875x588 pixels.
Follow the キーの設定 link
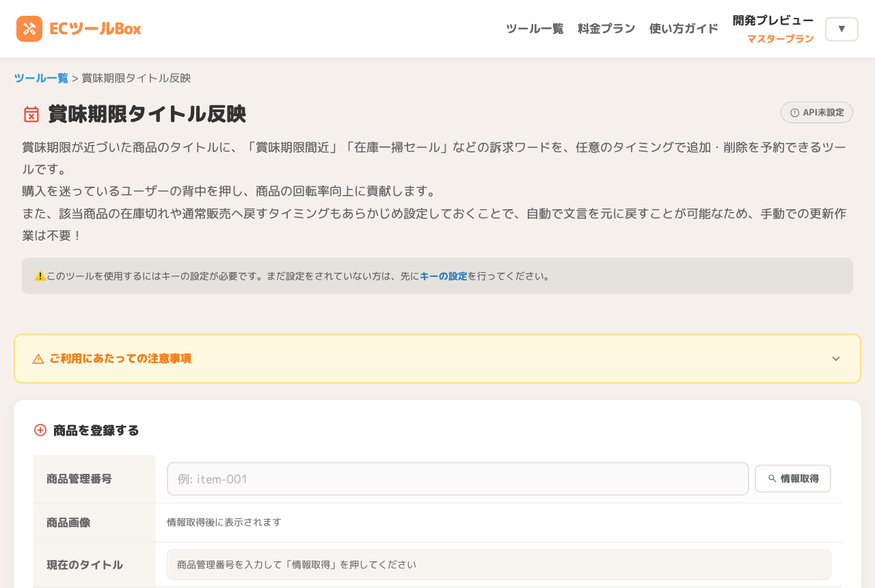click(x=444, y=276)
